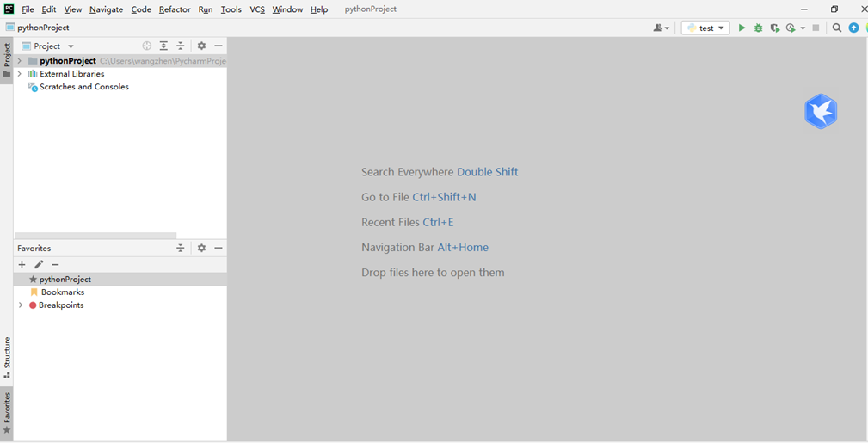Open Project panel gear options
The image size is (868, 443).
tap(201, 46)
